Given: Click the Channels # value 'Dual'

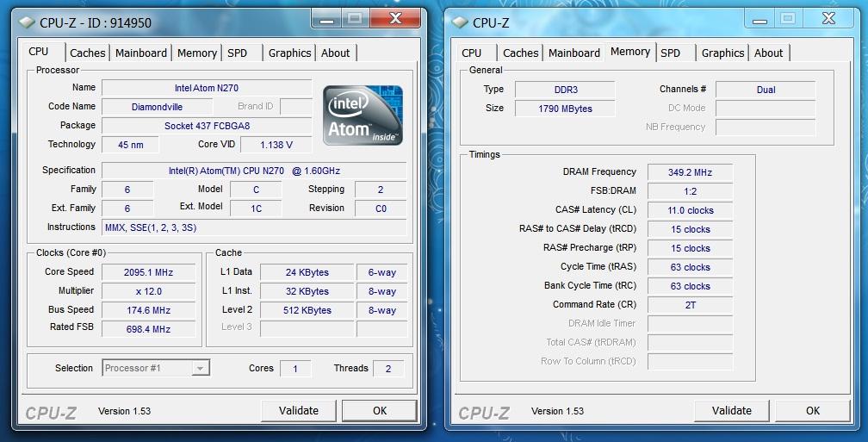Looking at the screenshot, I should 766,90.
